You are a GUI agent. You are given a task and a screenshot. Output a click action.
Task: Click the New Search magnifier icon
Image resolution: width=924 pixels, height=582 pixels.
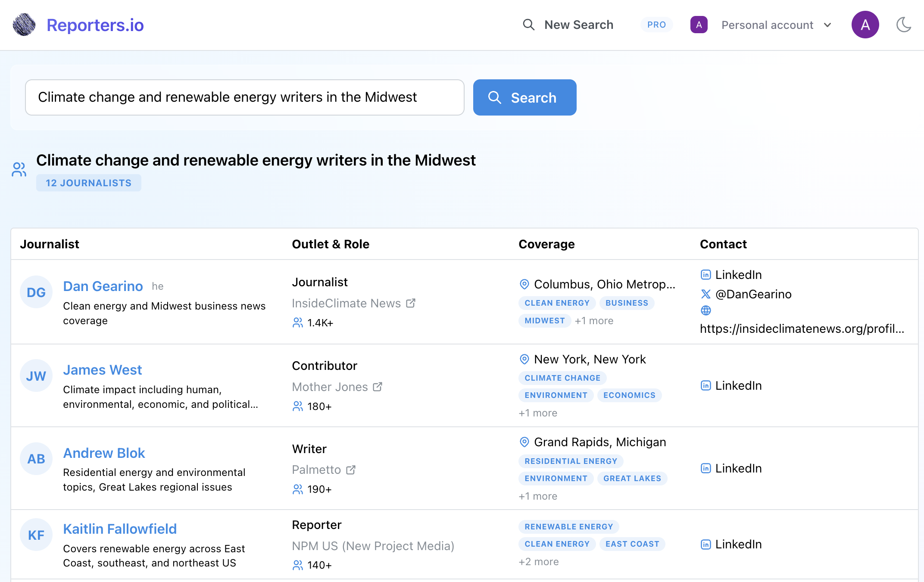click(x=528, y=25)
